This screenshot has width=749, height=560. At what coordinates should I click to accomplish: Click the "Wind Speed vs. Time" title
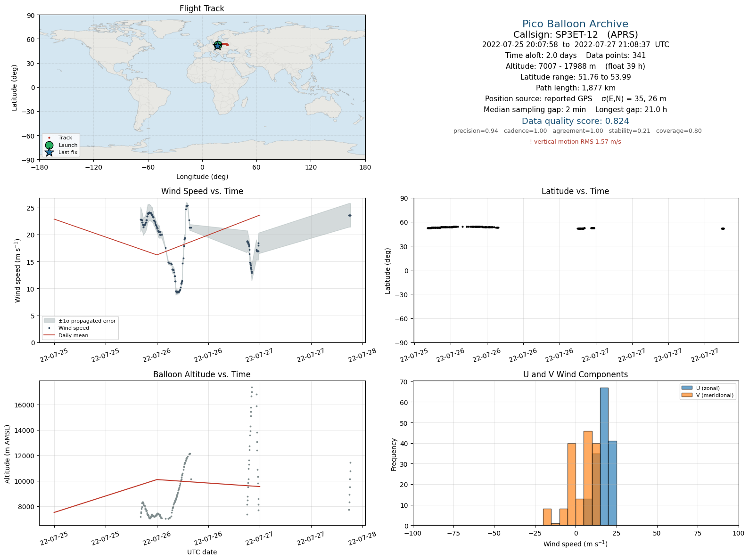click(x=202, y=191)
